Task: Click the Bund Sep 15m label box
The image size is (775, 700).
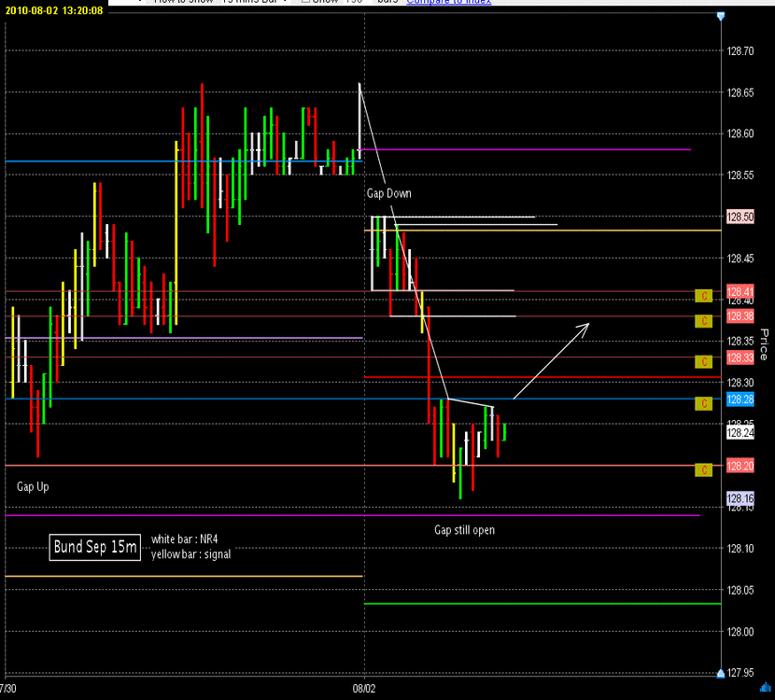Action: pos(95,547)
